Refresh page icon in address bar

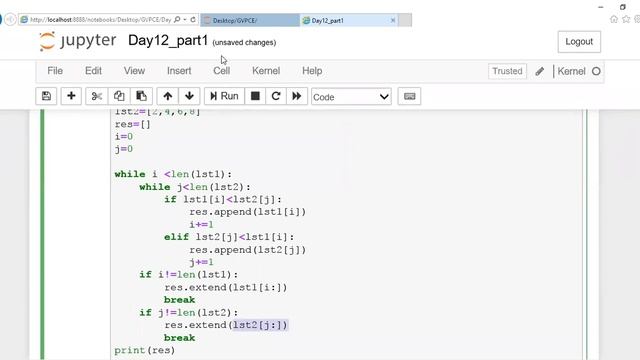pos(193,20)
